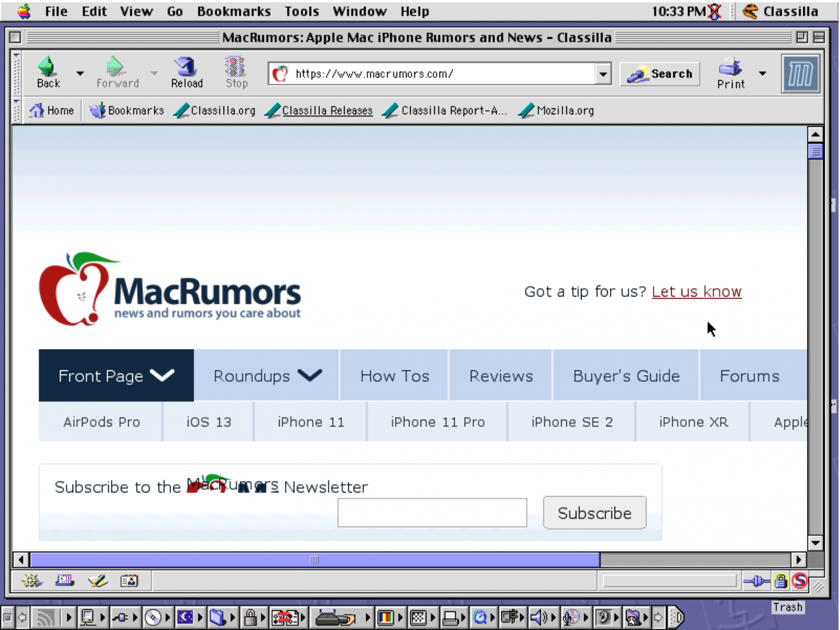Screen dimensions: 840x630
Task: Open the View menu
Action: (136, 11)
